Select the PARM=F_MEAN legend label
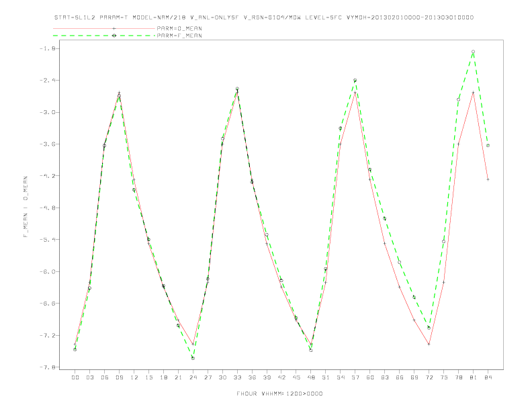Image resolution: width=532 pixels, height=411 pixels. click(x=179, y=36)
